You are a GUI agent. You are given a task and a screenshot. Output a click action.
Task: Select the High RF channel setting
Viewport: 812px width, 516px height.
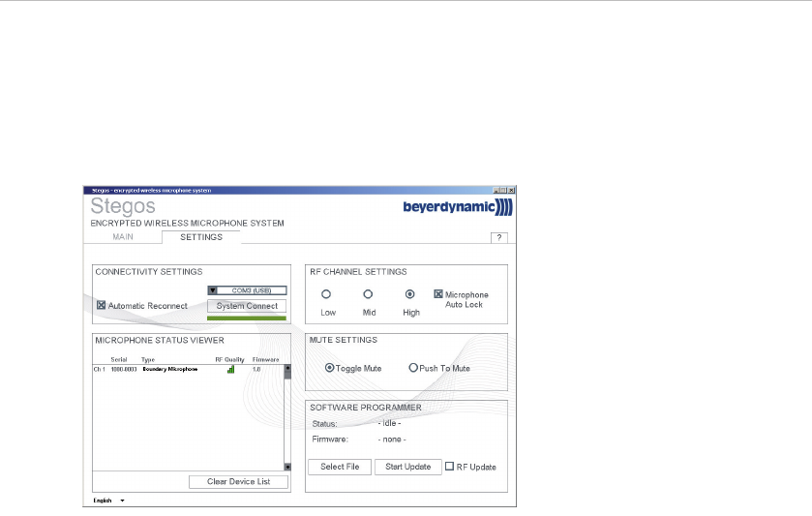tap(409, 294)
